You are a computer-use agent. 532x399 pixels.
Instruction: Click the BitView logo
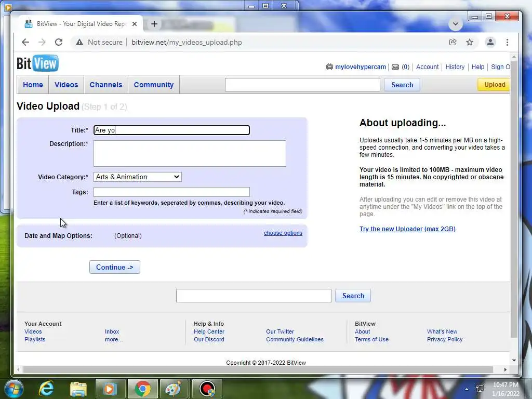37,63
